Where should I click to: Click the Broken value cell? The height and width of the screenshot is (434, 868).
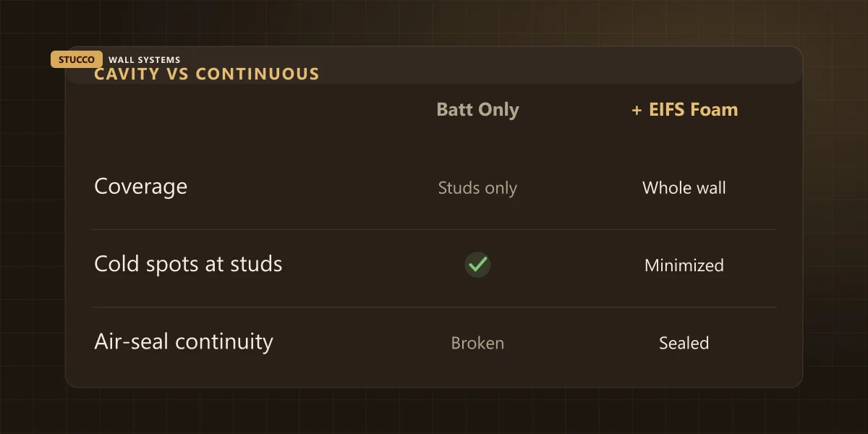pyautogui.click(x=477, y=343)
